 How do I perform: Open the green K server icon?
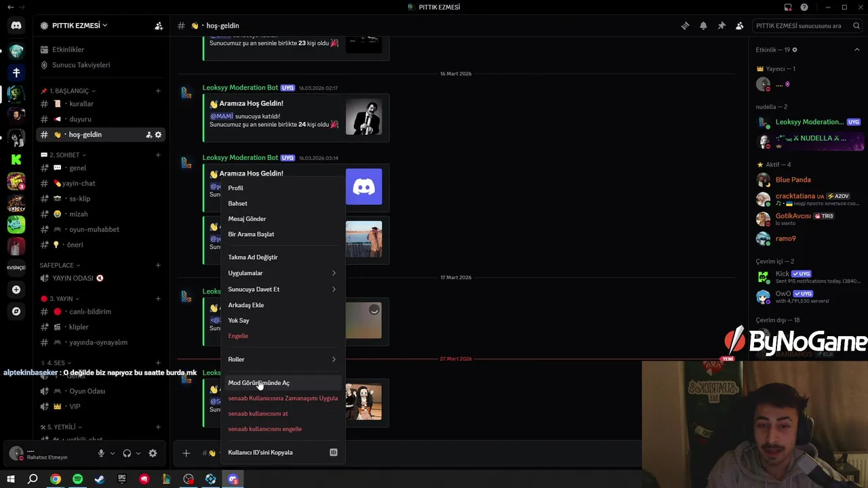pos(16,159)
